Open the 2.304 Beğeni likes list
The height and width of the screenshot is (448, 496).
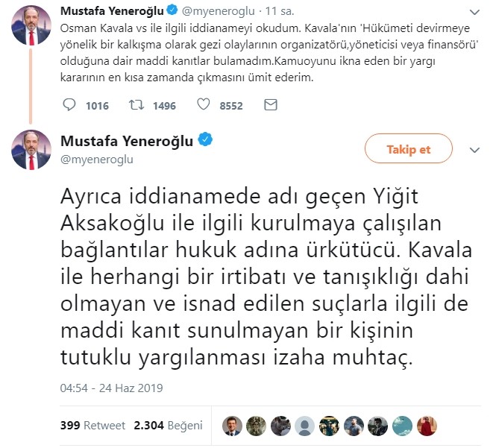[x=168, y=425]
